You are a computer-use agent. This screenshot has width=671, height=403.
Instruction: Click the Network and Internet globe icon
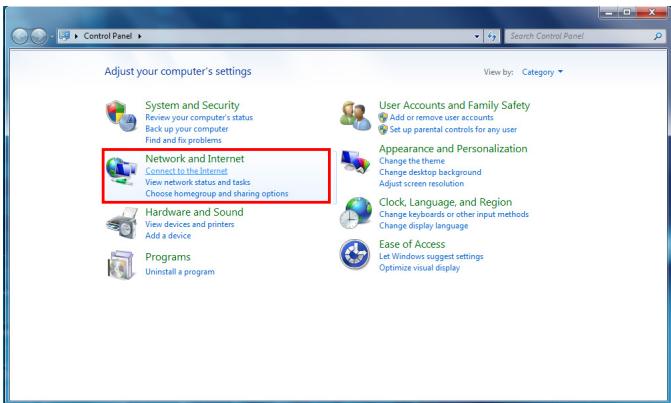pos(121,171)
